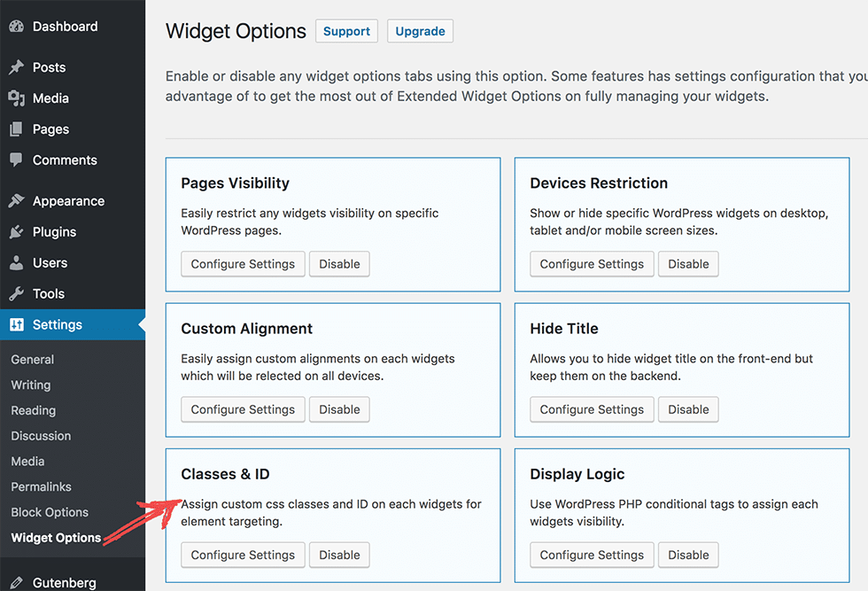Click the Pages icon in sidebar
The image size is (868, 591).
[x=18, y=128]
